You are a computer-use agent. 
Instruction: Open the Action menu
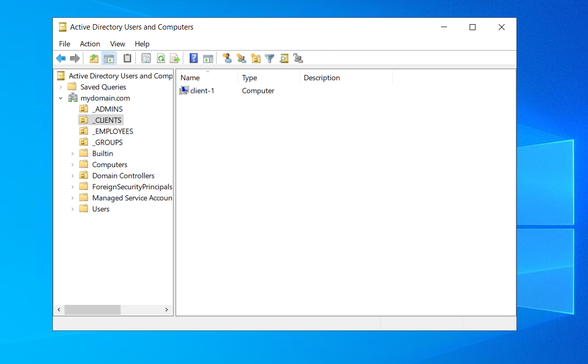coord(90,44)
